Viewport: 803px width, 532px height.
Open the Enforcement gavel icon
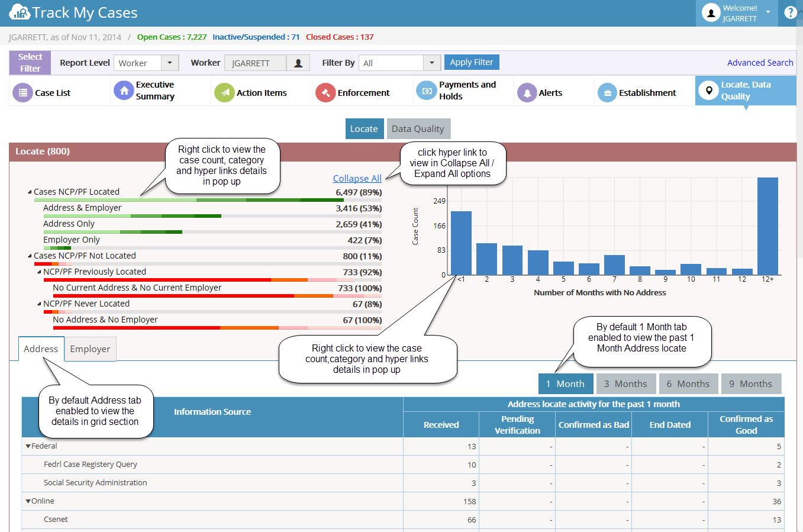[x=325, y=92]
